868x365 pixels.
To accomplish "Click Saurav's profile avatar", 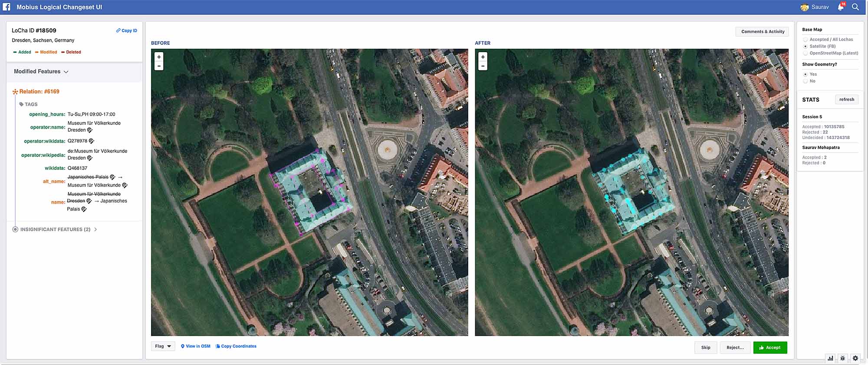I will pos(804,7).
